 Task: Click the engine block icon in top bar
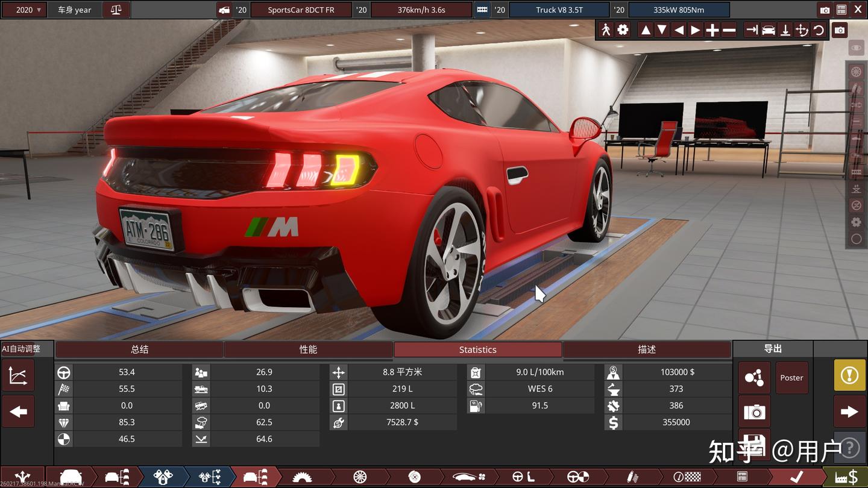click(482, 10)
